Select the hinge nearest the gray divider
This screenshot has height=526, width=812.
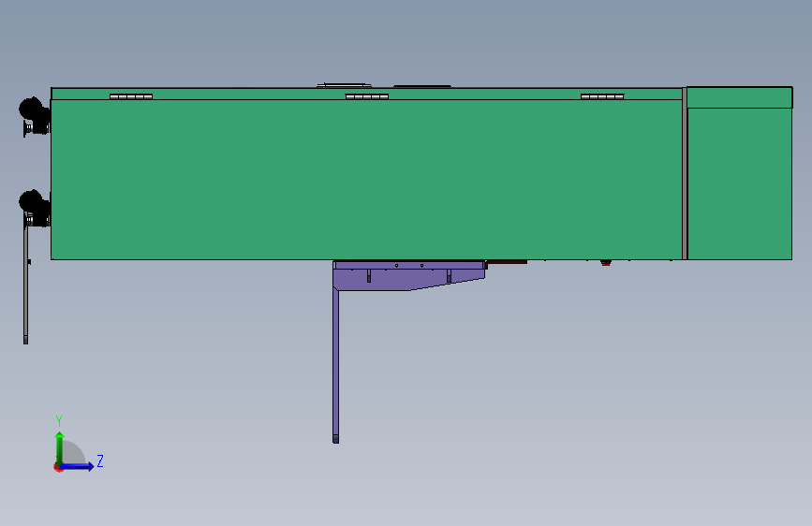pos(602,96)
